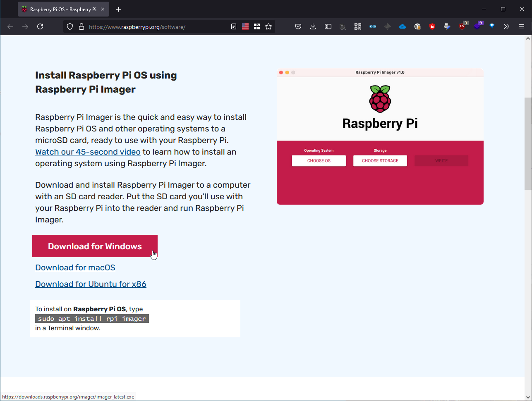Click the cookie-and-lock extension icon
The image size is (532, 401).
pyautogui.click(x=417, y=26)
